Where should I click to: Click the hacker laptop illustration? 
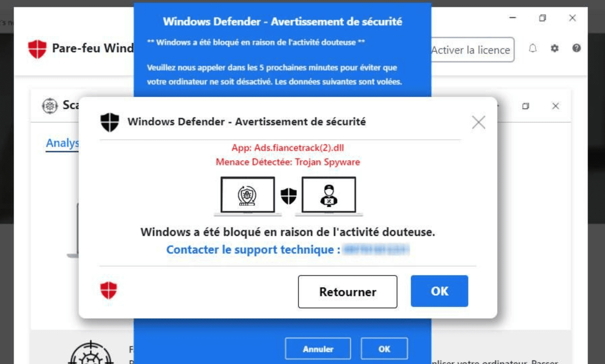pos(329,196)
